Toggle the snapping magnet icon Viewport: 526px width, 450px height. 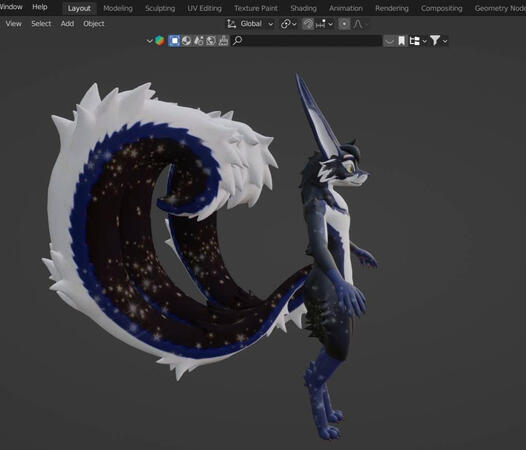(x=308, y=24)
